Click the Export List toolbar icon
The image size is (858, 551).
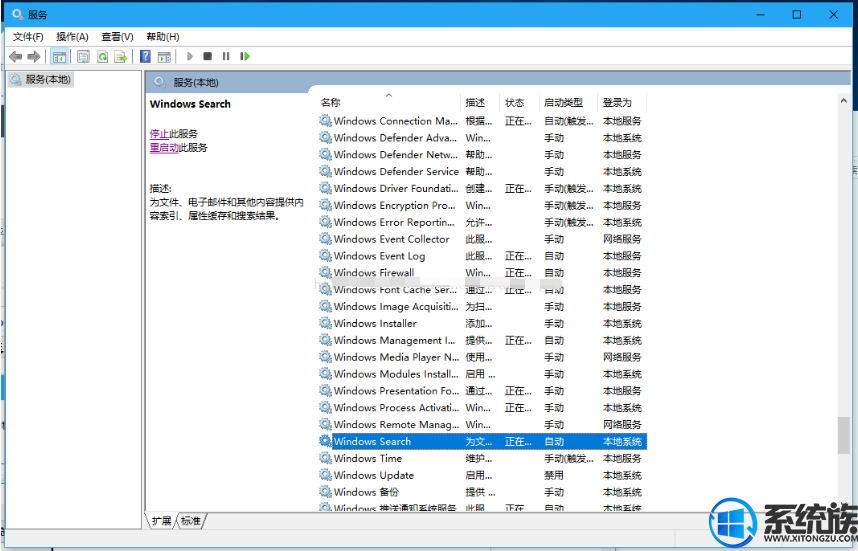[120, 56]
